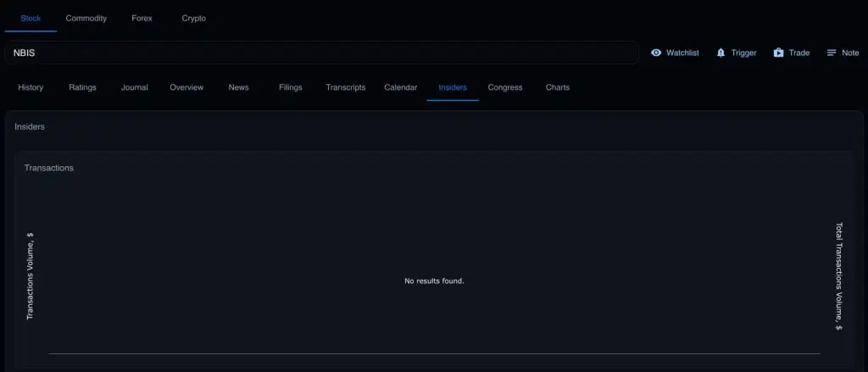The width and height of the screenshot is (868, 372).
Task: Click the Trigger bell icon
Action: coord(721,53)
